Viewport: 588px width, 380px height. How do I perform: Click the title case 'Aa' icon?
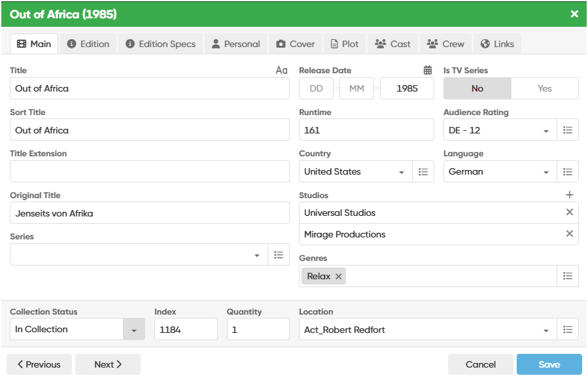point(281,71)
